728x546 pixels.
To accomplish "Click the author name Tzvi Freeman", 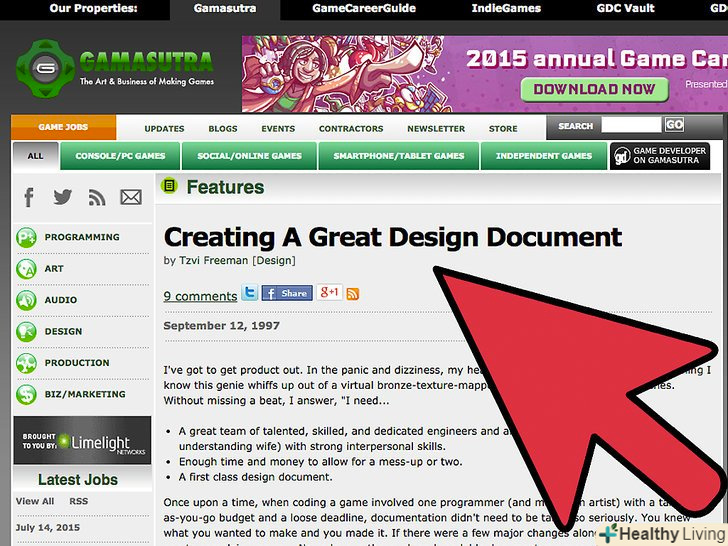I will [214, 260].
